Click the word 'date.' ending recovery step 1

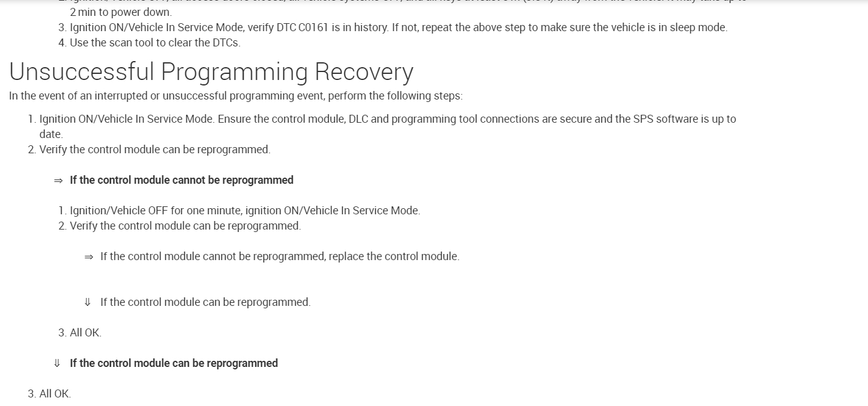51,134
